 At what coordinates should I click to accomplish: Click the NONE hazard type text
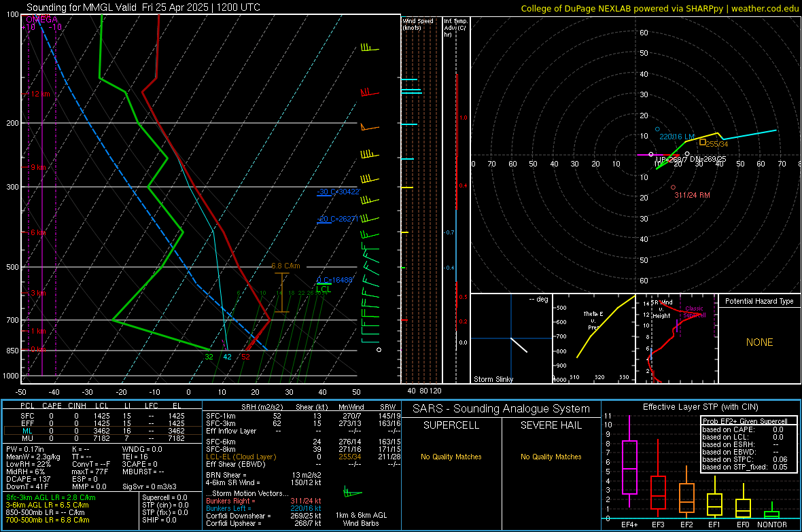759,342
